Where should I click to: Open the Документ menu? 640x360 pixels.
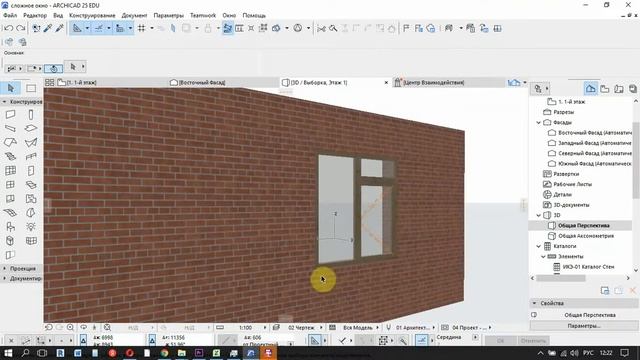pyautogui.click(x=134, y=15)
